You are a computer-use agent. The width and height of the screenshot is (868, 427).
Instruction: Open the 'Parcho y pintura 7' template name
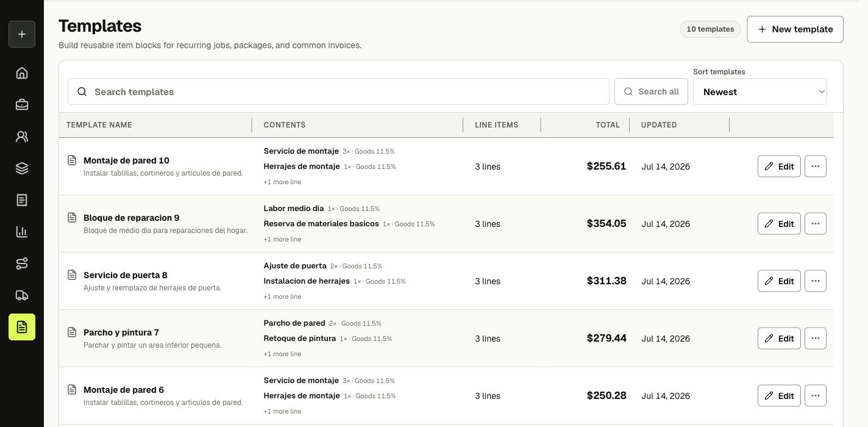tap(121, 332)
